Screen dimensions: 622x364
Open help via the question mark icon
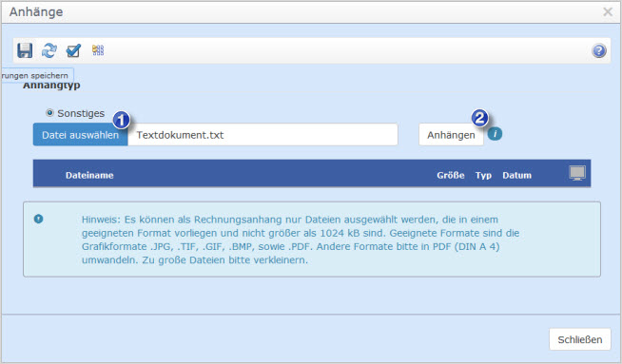point(599,50)
